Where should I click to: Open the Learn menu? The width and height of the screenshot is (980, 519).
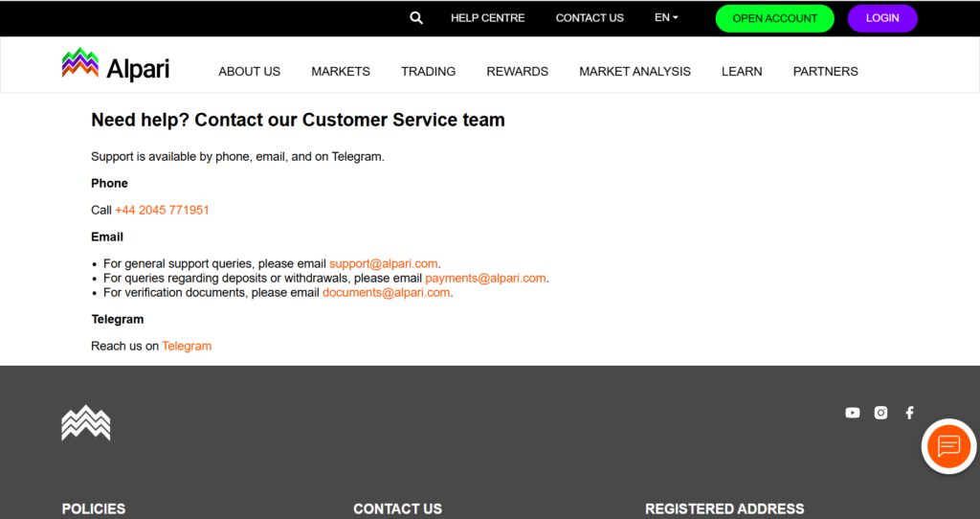(x=742, y=71)
